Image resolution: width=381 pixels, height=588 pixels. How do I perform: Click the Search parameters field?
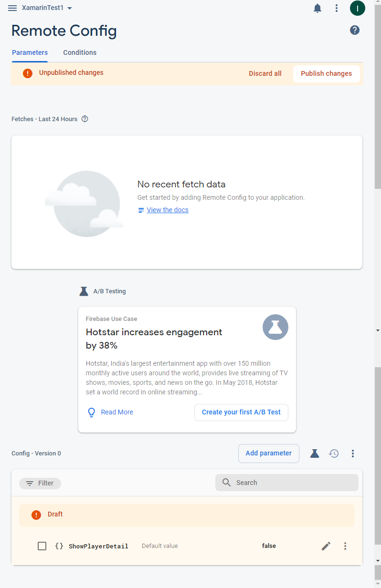287,483
